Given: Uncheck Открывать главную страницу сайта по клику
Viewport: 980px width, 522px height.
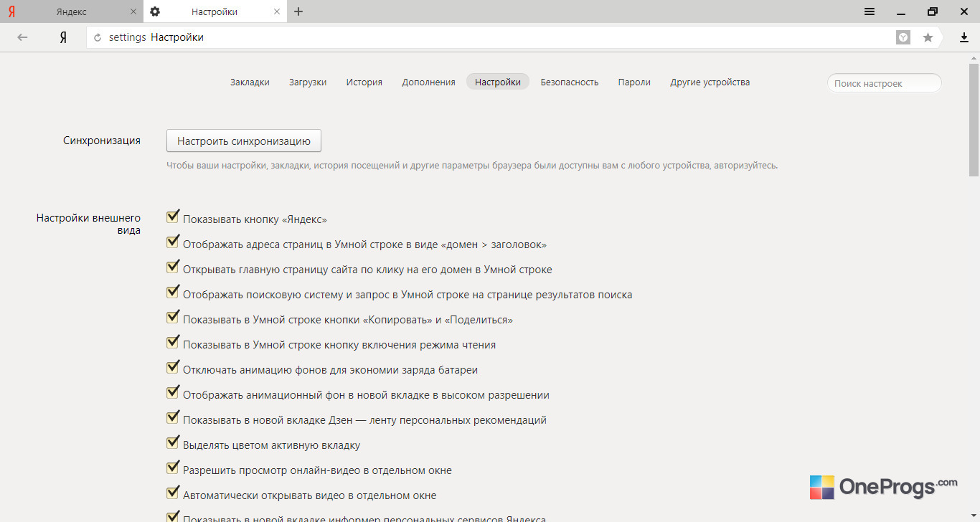Looking at the screenshot, I should 172,267.
